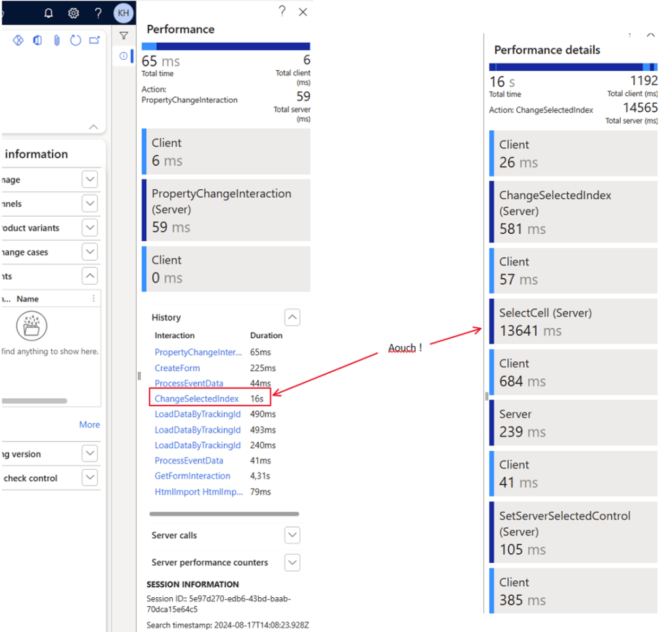
Task: Select the info icon in the side rail
Action: [123, 56]
